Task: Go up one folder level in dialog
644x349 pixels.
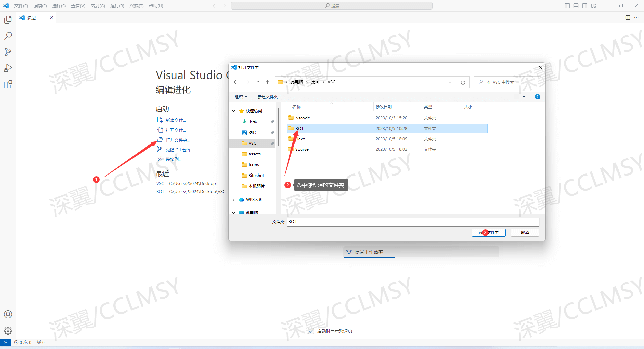Action: (267, 82)
